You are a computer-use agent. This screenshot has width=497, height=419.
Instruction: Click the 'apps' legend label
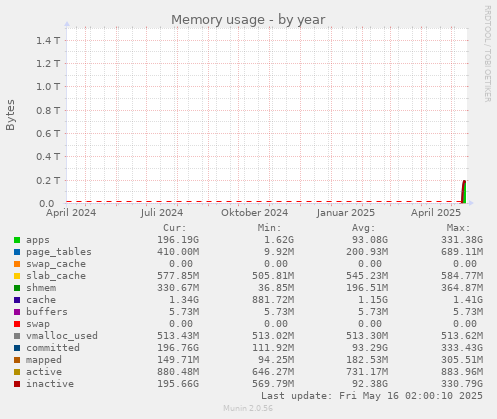(x=38, y=240)
